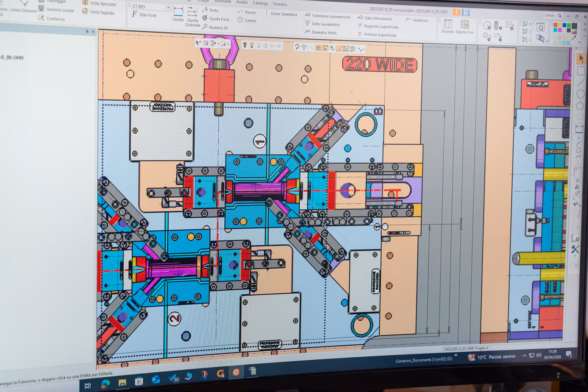Click the Diametro Multi tool
This screenshot has height=392, width=588.
click(321, 32)
